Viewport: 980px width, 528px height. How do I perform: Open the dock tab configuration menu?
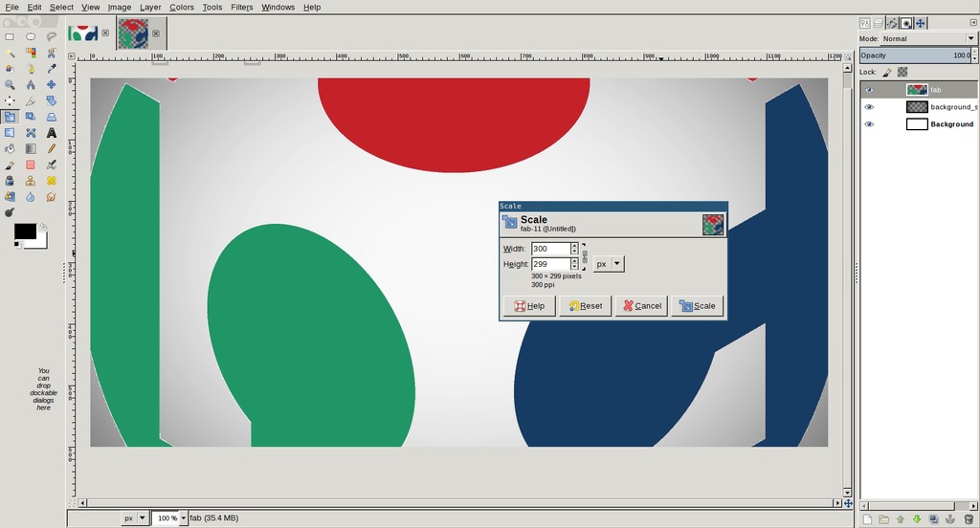(x=973, y=23)
